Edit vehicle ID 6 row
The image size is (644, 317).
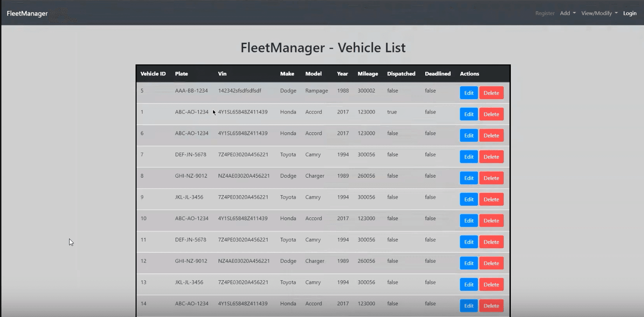coord(469,135)
